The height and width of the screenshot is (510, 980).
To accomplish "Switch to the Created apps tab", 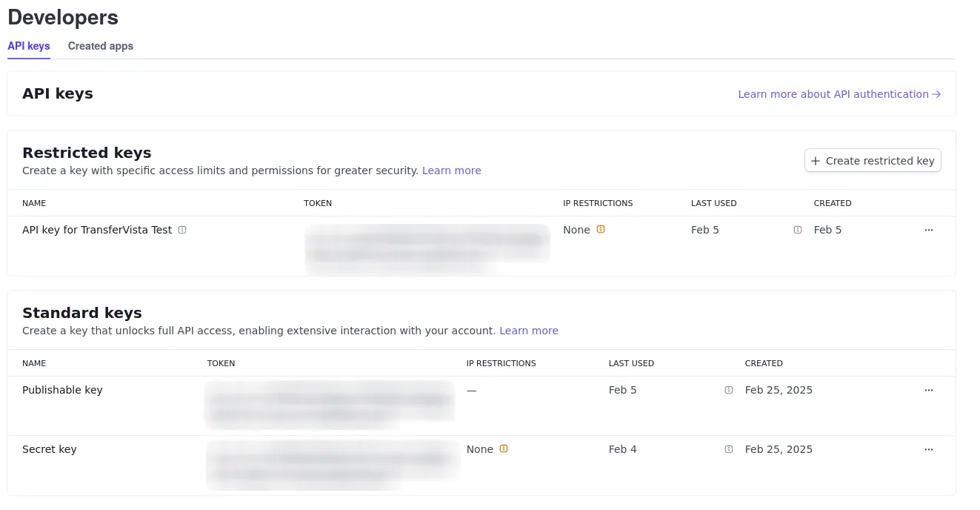I will (x=101, y=46).
